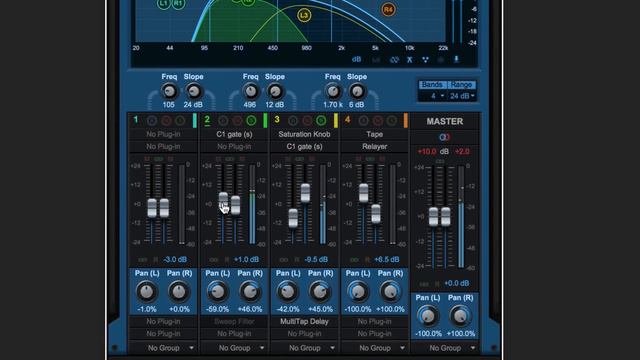Select the R1 band node in the spectrum graph
This screenshot has height=360, width=640.
178,4
